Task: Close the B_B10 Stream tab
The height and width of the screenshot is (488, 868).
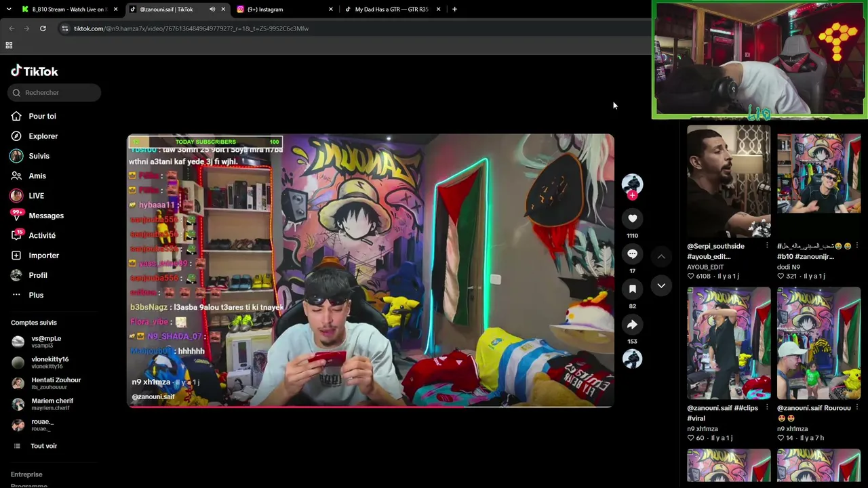Action: pos(115,9)
